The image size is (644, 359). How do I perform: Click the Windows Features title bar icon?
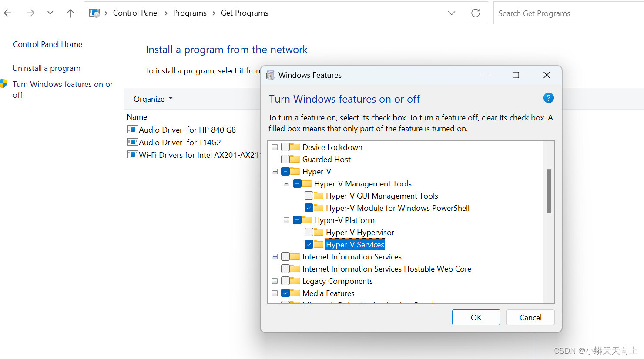(x=270, y=75)
